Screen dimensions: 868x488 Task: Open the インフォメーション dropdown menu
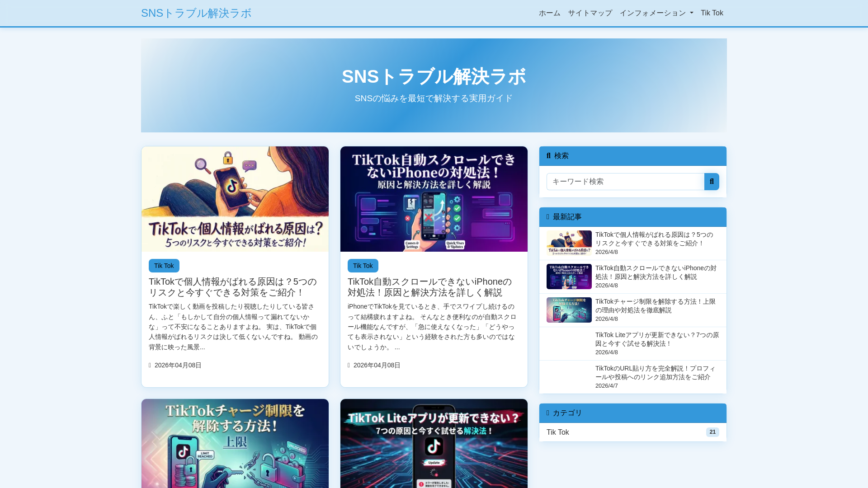(656, 13)
